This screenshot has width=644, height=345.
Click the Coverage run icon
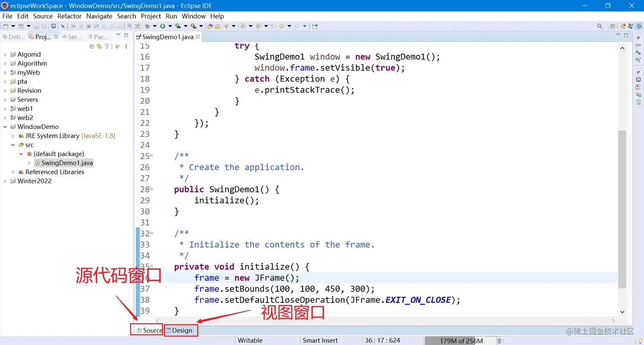pyautogui.click(x=178, y=26)
